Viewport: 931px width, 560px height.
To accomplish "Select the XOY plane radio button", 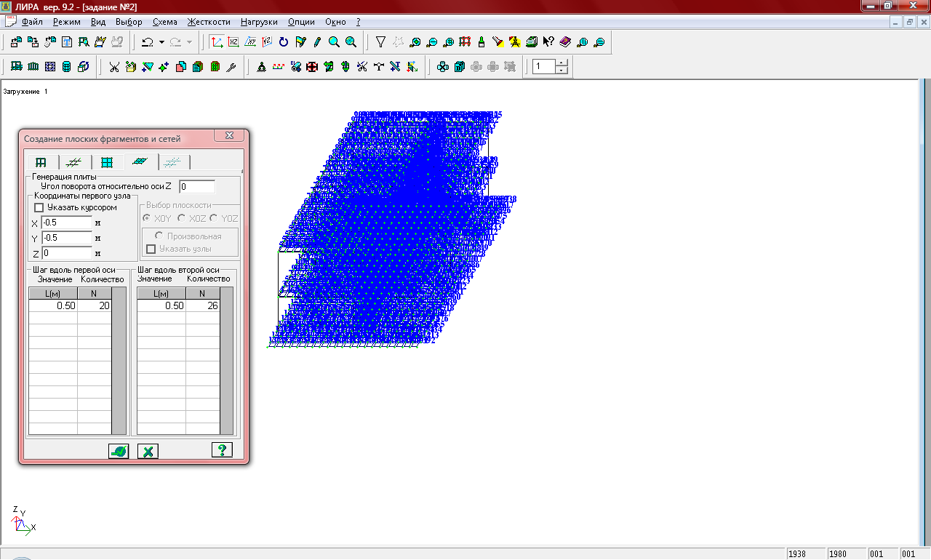I will click(147, 218).
